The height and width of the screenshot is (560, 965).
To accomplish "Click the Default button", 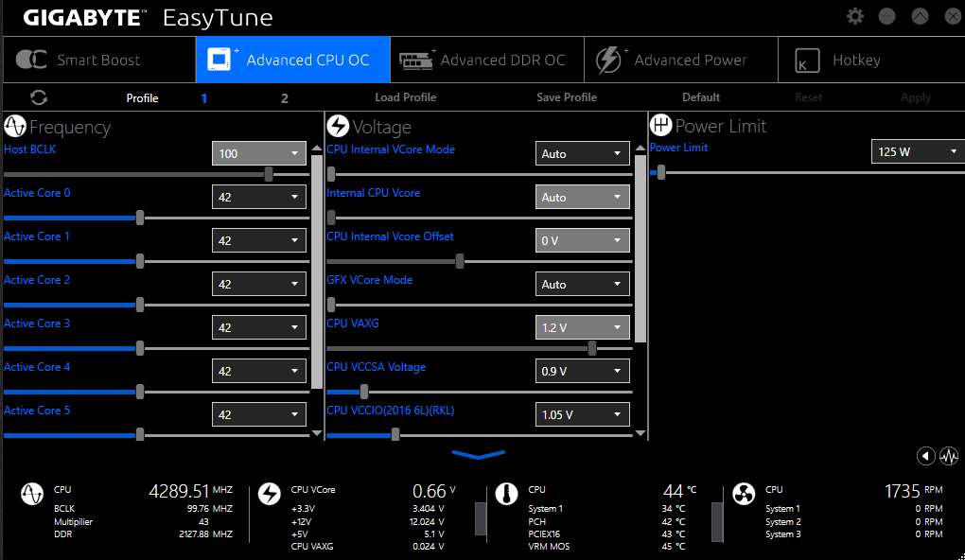I will coord(700,97).
